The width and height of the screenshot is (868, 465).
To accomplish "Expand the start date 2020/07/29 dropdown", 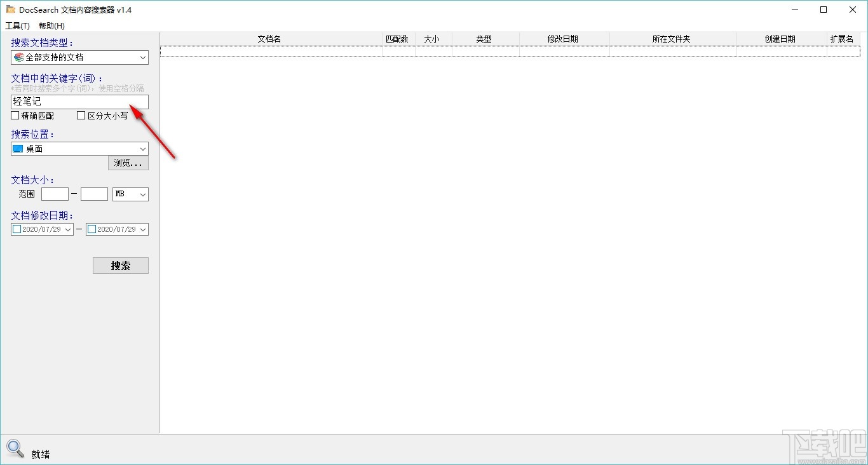I will coord(69,229).
